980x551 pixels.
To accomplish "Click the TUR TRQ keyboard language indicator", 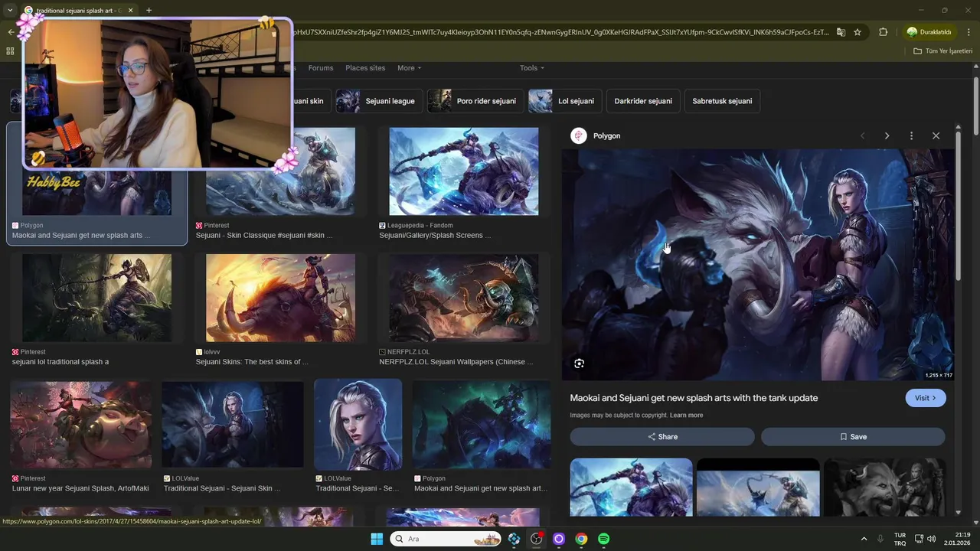I will point(900,539).
